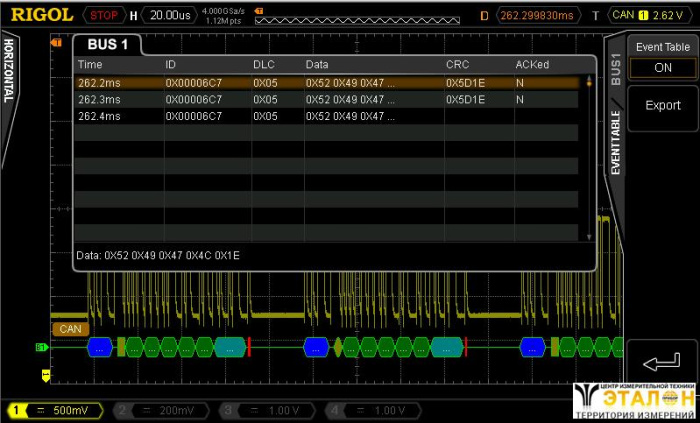Click the red CAN trigger source indicator
This screenshot has width=700, height=423.
[x=625, y=15]
